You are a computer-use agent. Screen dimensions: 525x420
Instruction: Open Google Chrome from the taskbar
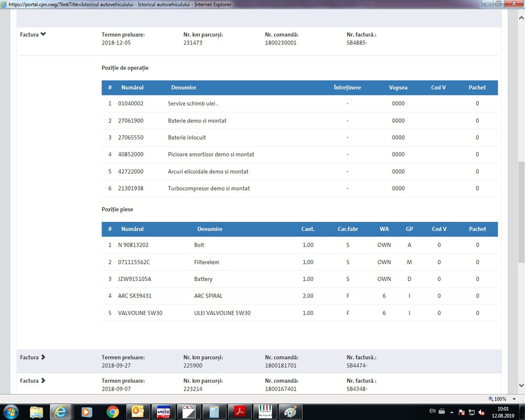tap(112, 412)
